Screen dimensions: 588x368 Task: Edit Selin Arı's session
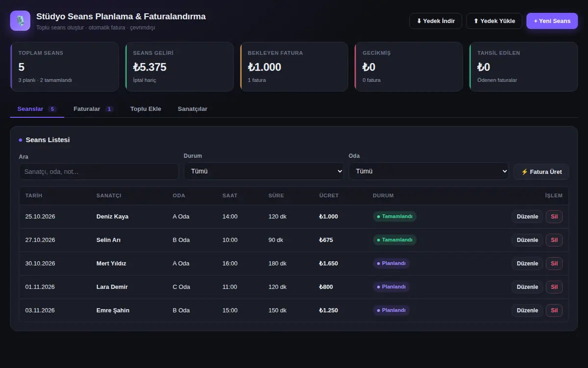[x=527, y=240]
